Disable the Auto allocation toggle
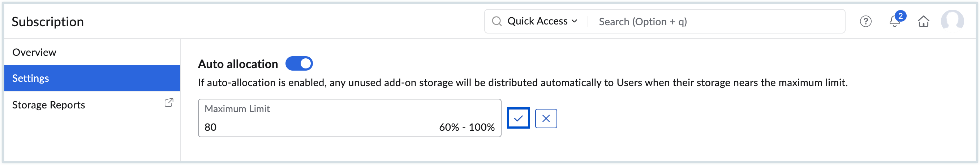The image size is (980, 165). click(299, 64)
